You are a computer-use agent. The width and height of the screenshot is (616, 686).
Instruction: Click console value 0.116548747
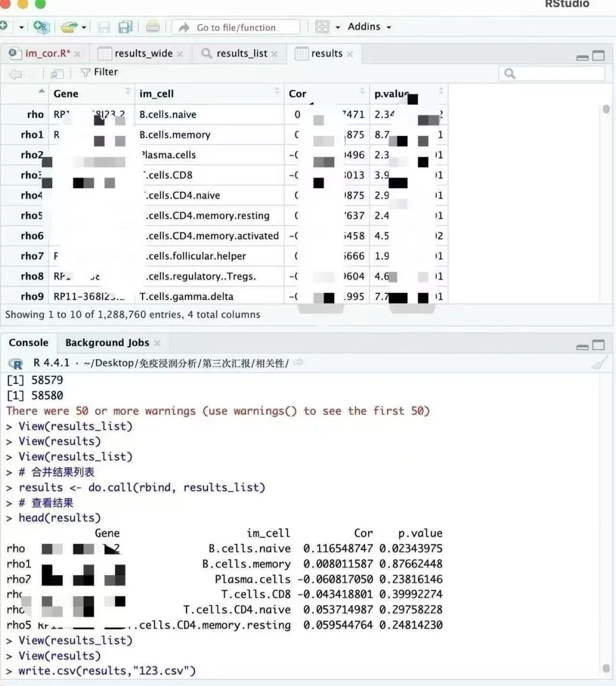(338, 548)
